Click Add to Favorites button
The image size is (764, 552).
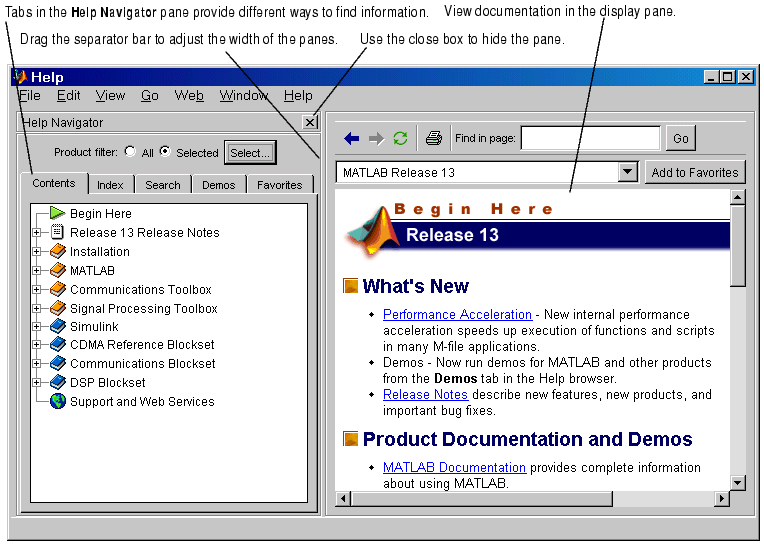coord(695,172)
